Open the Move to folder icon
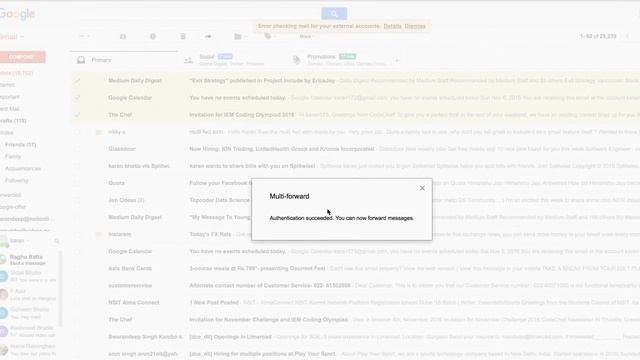The image size is (640, 360). [239, 36]
